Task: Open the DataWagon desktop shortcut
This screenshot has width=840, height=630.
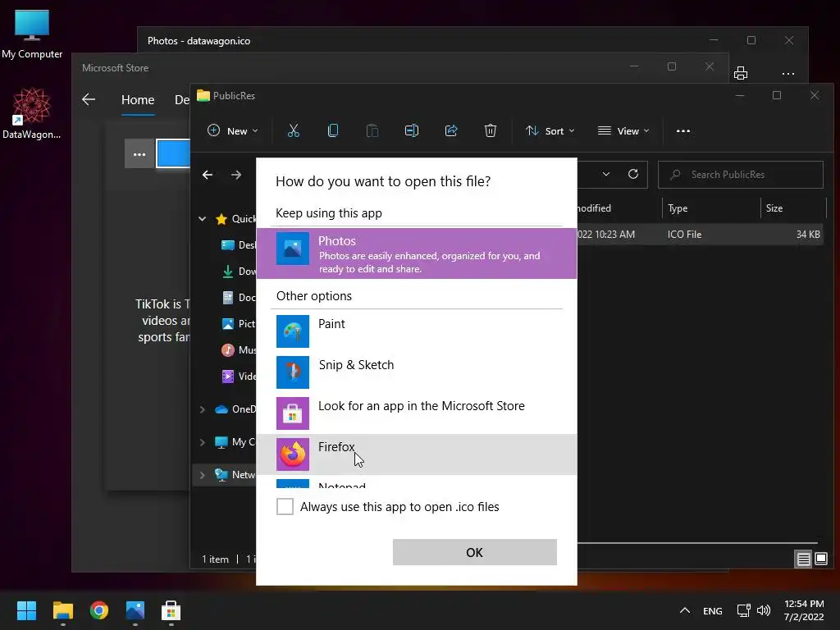Action: point(32,113)
